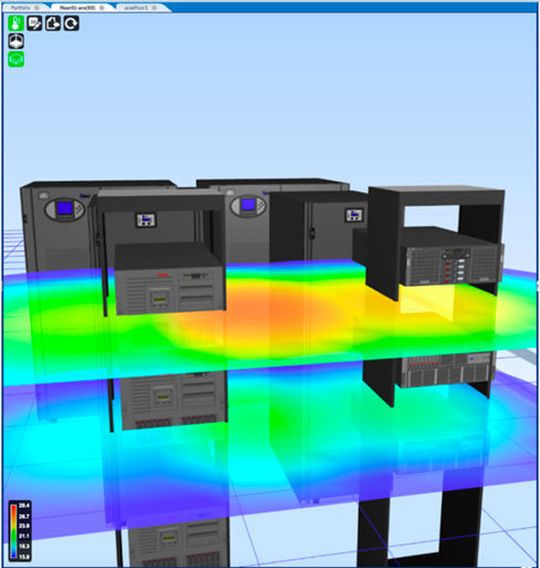Viewport: 540px width, 568px height.
Task: Select the lower rack server beneath the thermal plane
Action: tap(447, 369)
